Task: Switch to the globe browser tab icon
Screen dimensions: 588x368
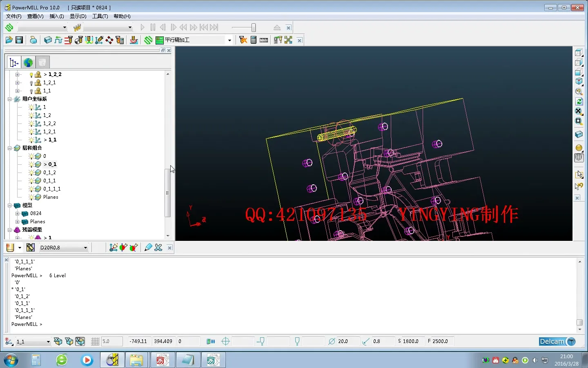Action: coord(28,63)
